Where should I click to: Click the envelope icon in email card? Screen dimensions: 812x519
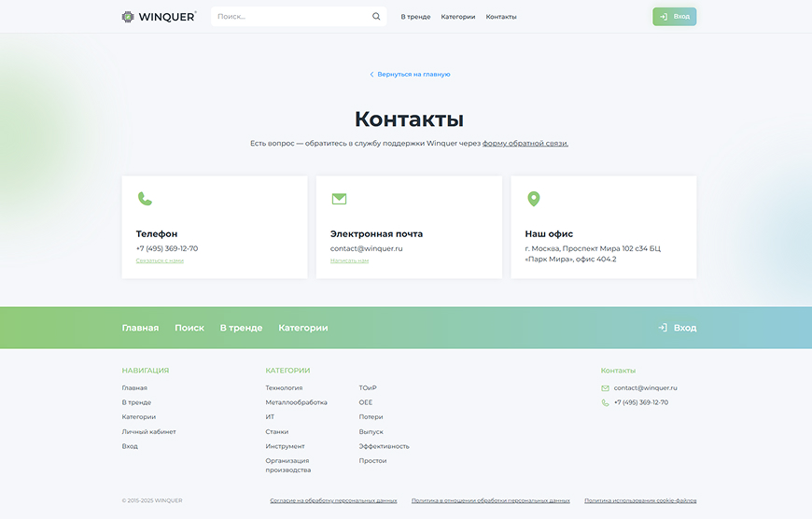[x=339, y=199]
